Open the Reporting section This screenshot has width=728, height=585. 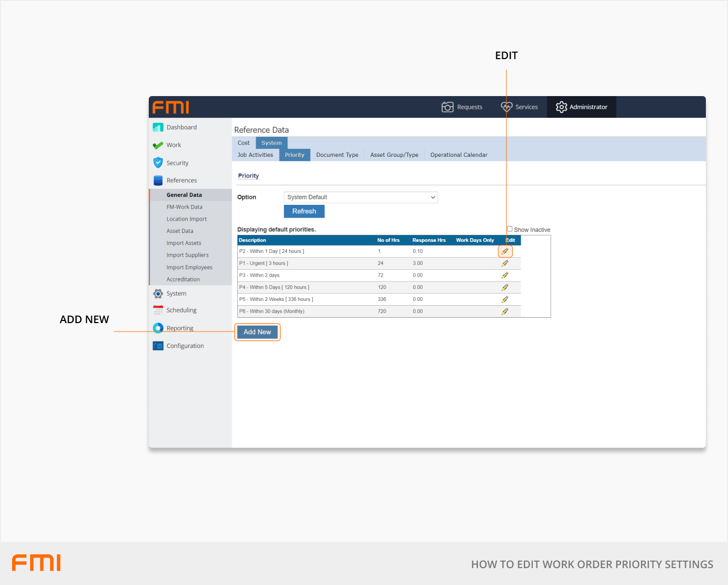tap(179, 328)
